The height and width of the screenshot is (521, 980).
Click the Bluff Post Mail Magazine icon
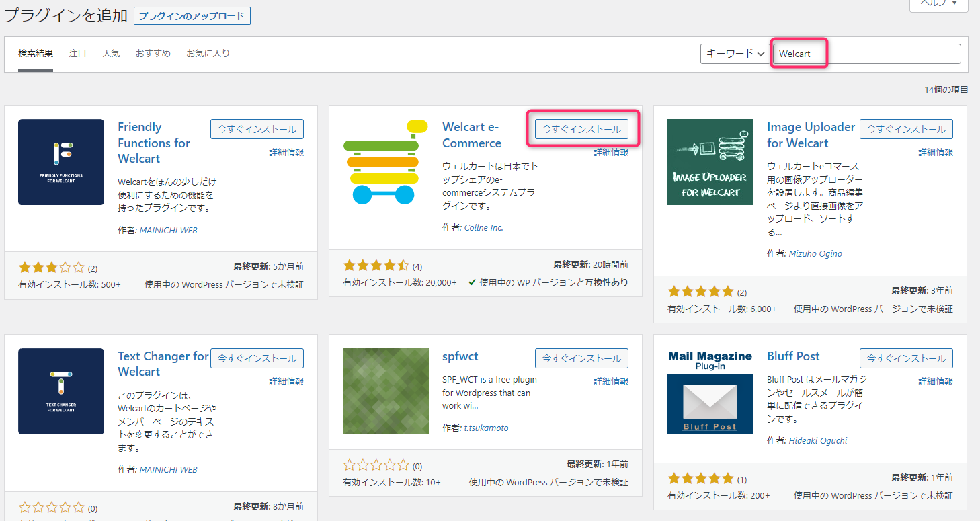pos(710,391)
